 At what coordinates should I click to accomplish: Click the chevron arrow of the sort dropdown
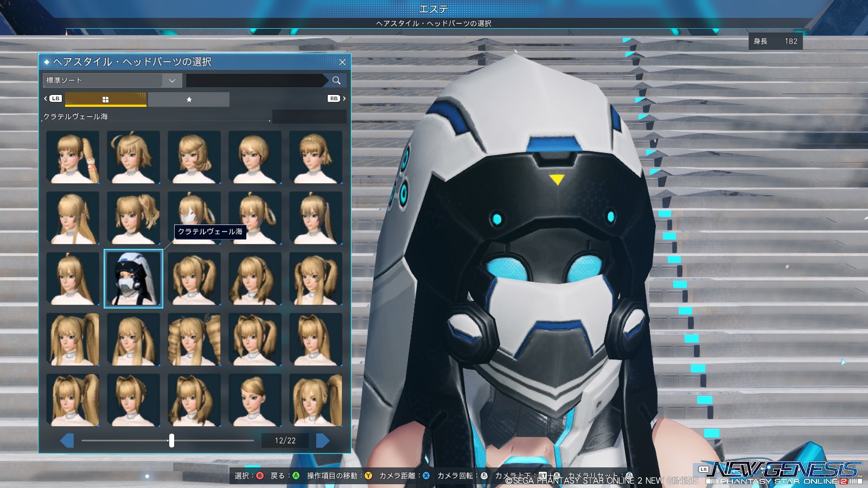[172, 80]
